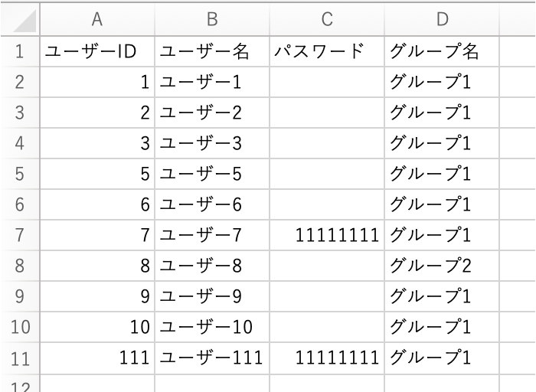
Task: Select the cell containing ユーザー5
Action: point(212,174)
